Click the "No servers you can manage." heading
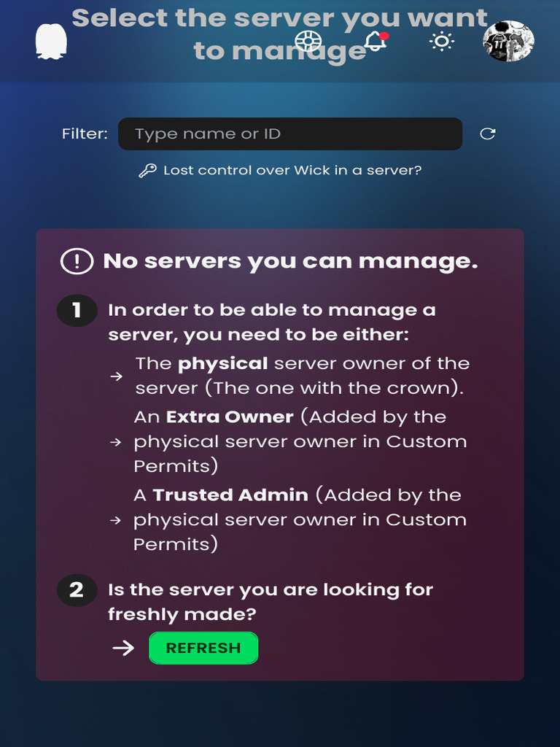560x747 pixels. click(290, 261)
